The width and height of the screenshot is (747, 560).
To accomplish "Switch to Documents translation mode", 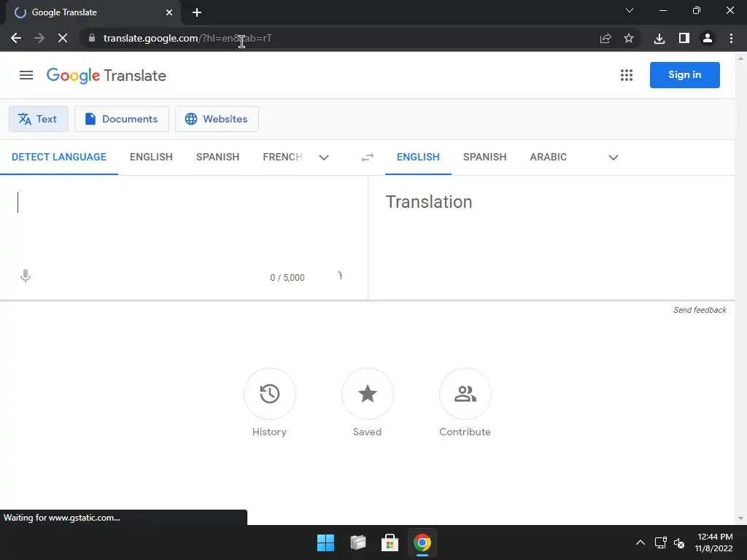I will tap(122, 119).
